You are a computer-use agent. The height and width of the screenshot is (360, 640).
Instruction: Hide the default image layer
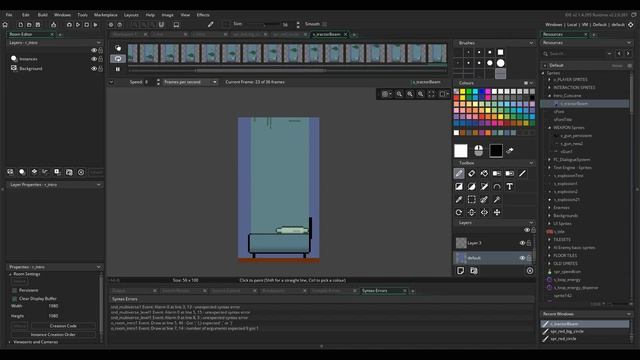point(522,258)
